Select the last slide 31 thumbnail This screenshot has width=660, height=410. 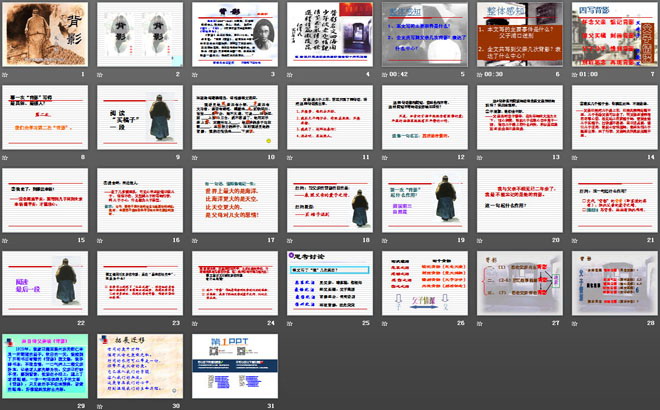(x=235, y=366)
